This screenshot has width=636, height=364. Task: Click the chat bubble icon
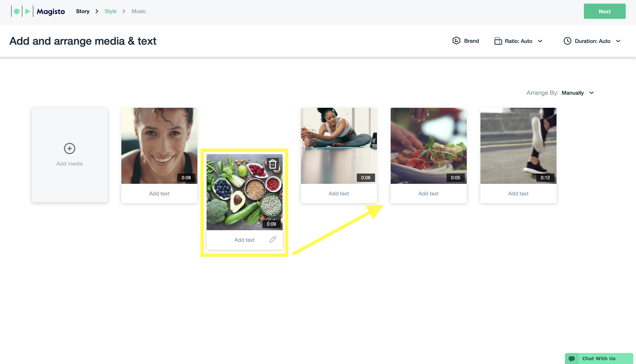pos(572,358)
